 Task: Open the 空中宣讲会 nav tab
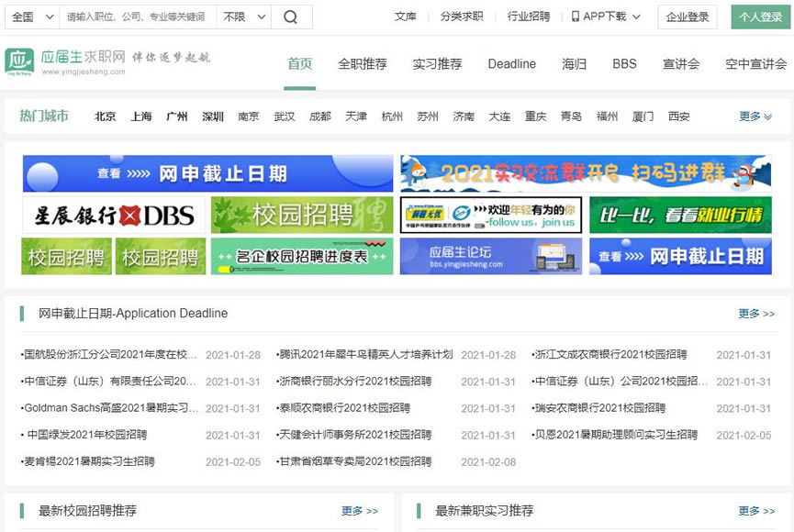click(x=756, y=64)
